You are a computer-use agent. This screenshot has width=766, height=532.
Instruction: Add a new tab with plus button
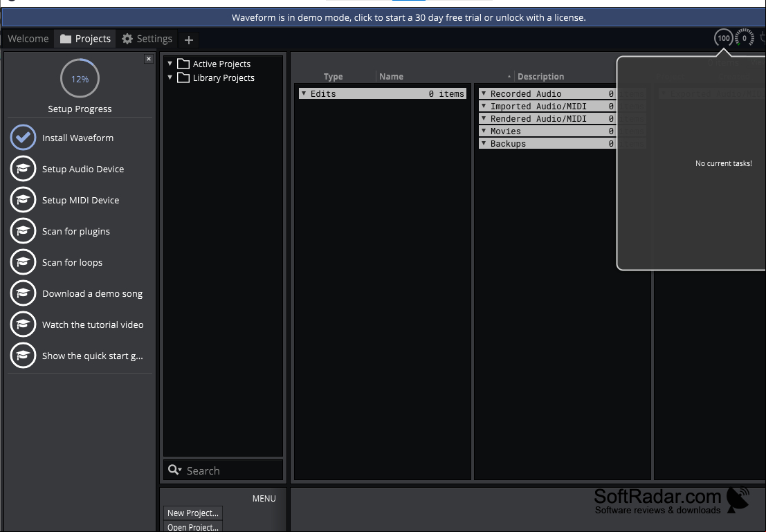coord(189,39)
